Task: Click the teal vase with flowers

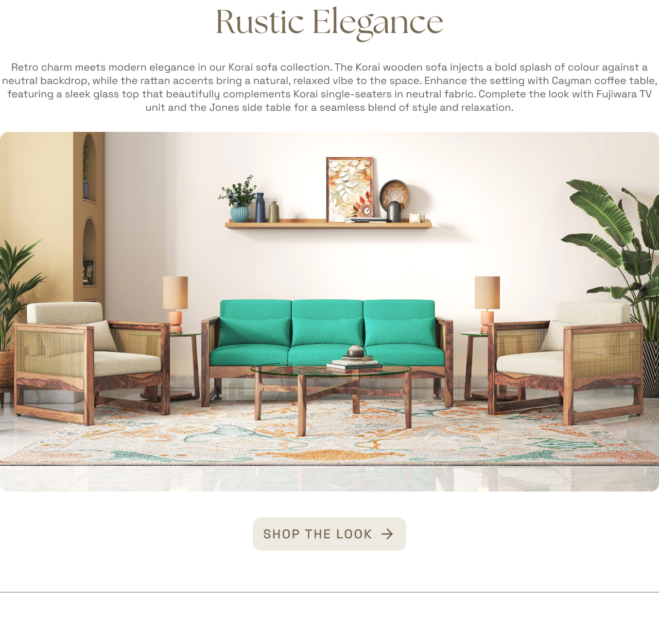Action: pos(239,200)
